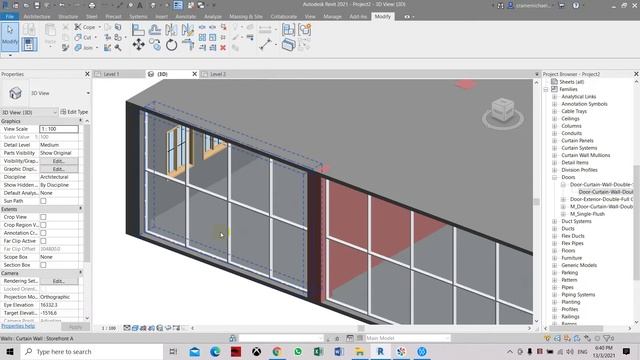Click the Cut geometry tool
This screenshot has width=640, height=360.
click(83, 38)
